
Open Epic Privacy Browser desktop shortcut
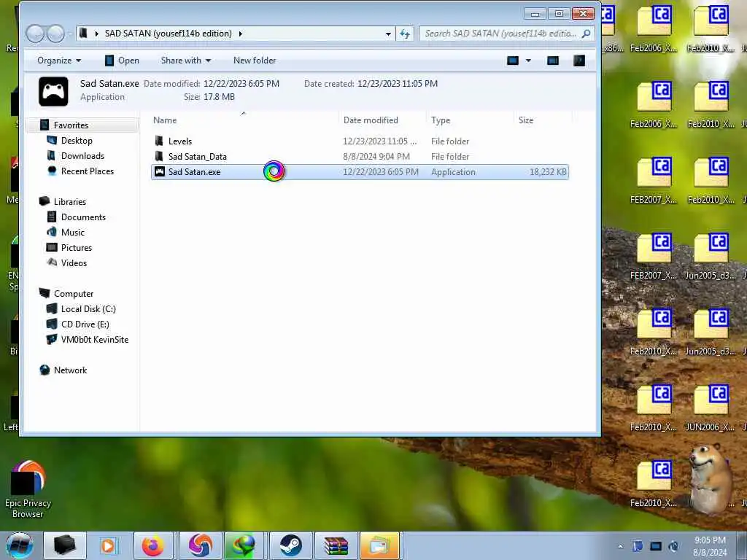coord(28,489)
